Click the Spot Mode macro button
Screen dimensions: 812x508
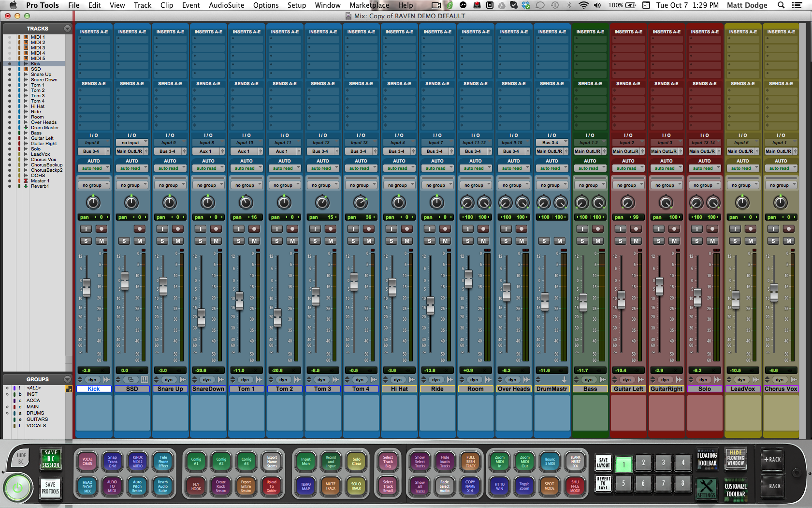coord(550,486)
